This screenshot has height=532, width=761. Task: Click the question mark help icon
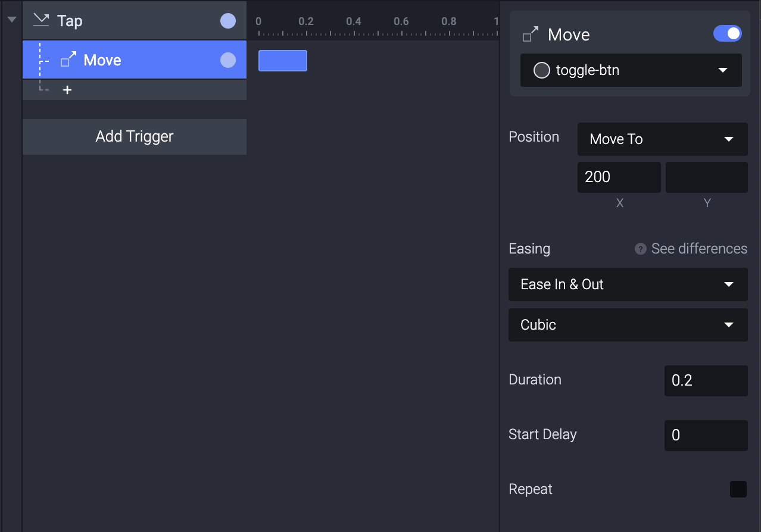640,249
